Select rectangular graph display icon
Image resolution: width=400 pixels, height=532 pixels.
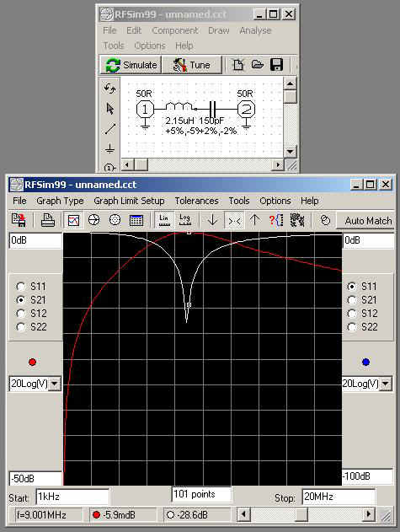click(73, 221)
